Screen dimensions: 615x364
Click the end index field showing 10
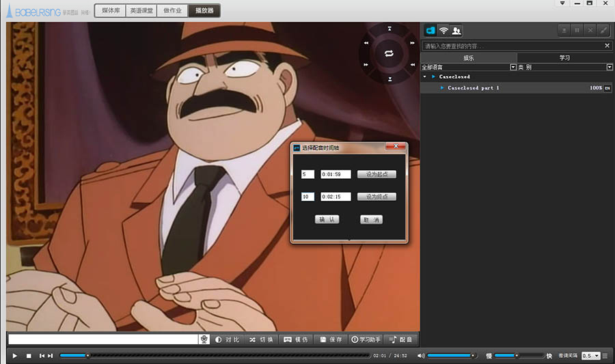coord(307,197)
